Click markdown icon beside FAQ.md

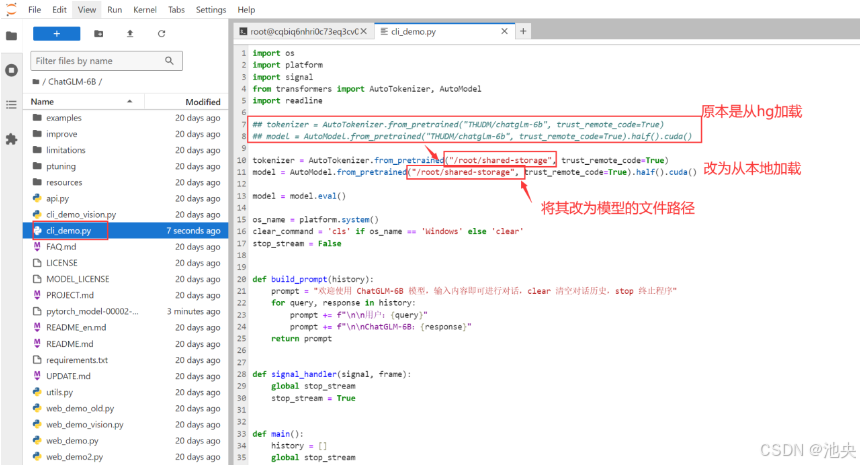37,247
